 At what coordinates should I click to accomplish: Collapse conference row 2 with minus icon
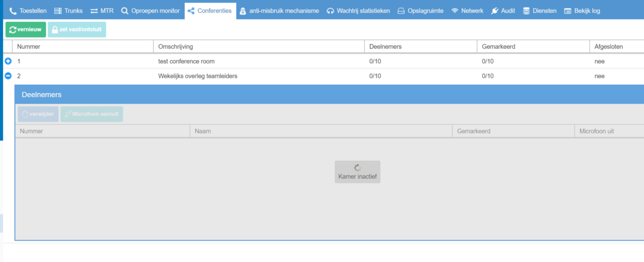(x=8, y=76)
